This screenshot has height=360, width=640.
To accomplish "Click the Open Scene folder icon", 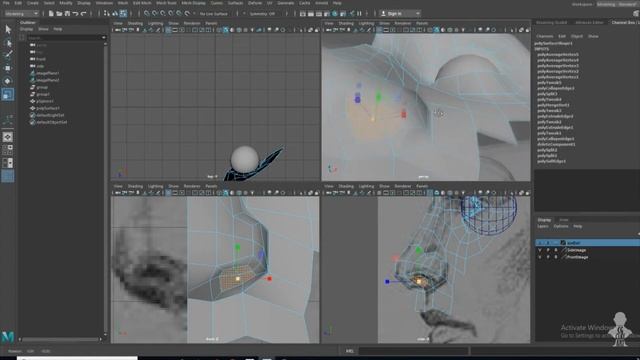I will (x=59, y=13).
